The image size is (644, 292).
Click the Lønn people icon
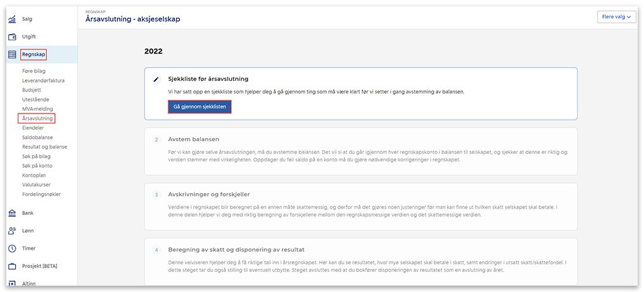12,231
